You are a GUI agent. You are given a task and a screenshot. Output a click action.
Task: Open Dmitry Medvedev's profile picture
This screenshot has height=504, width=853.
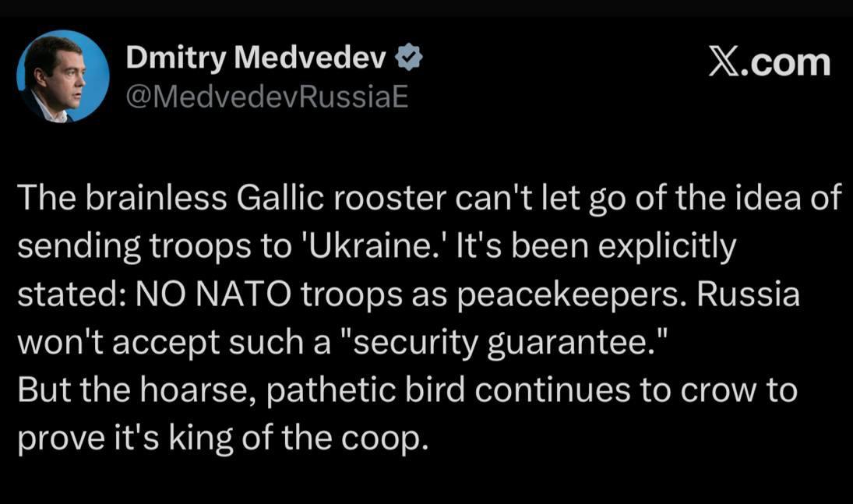[x=62, y=76]
